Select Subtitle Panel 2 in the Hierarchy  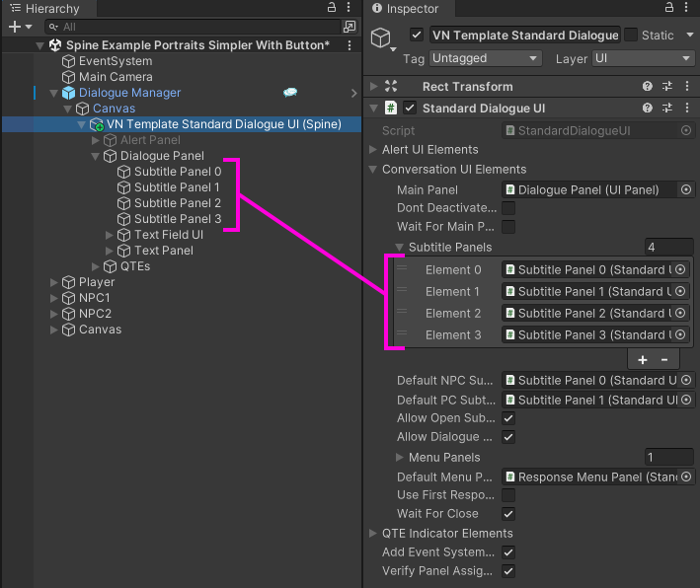coord(178,203)
